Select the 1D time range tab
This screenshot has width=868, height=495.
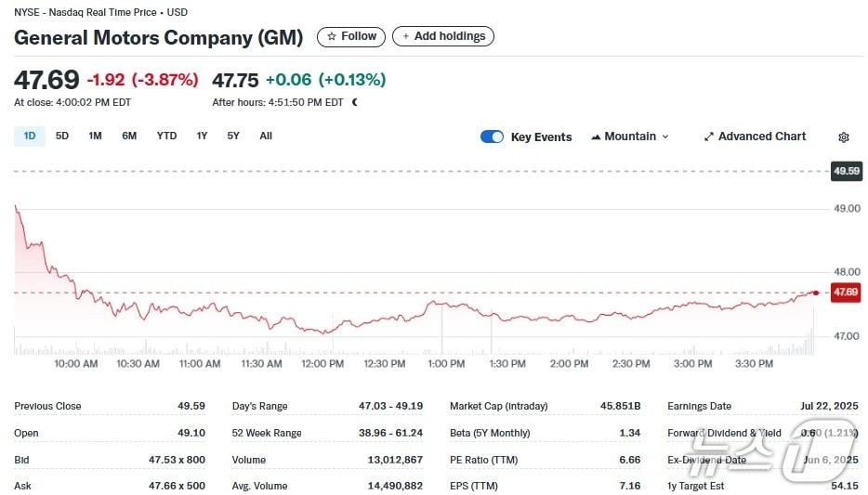(30, 136)
